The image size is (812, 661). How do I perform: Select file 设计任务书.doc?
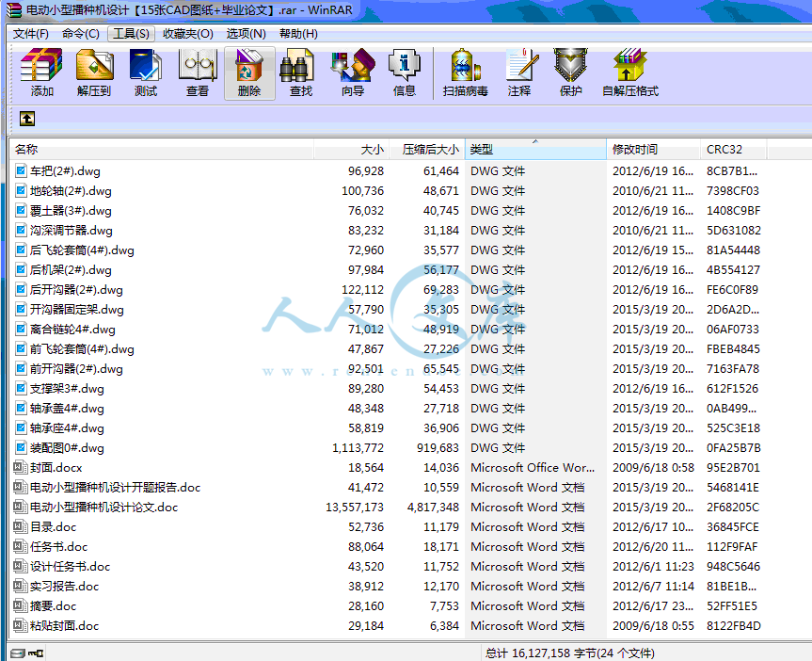click(70, 566)
